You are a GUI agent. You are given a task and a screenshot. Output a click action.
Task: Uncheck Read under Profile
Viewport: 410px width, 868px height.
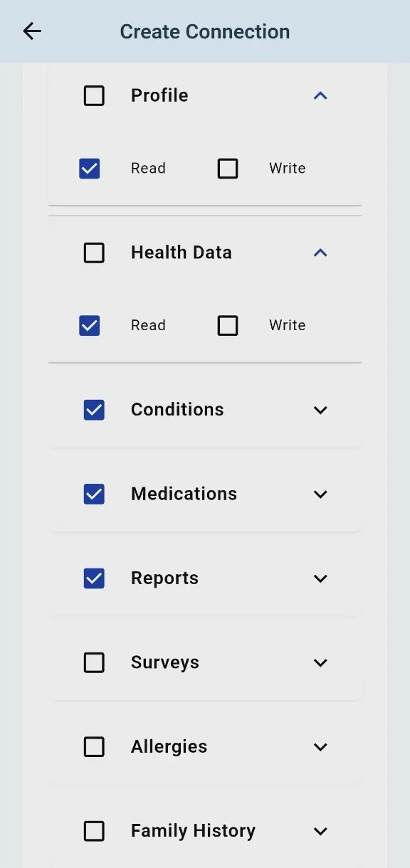pos(90,169)
